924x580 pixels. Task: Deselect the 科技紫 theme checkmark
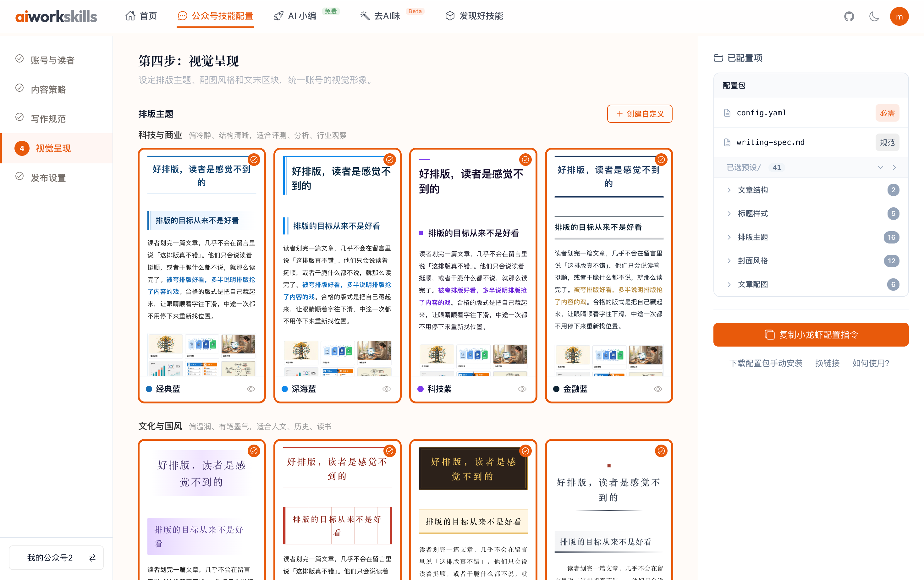tap(525, 159)
